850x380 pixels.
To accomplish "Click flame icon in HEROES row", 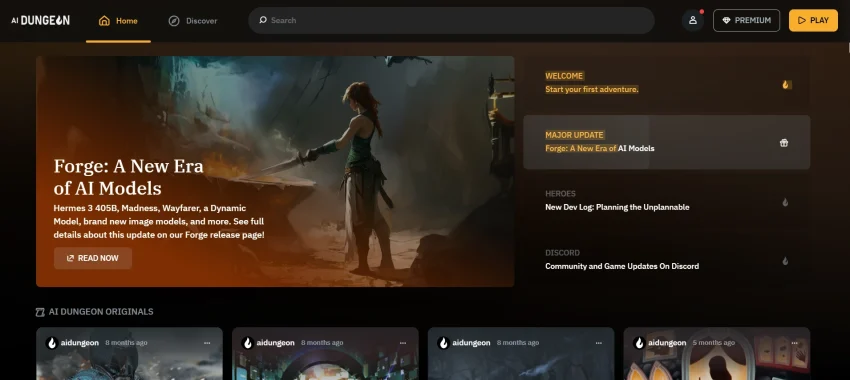I will [x=785, y=202].
